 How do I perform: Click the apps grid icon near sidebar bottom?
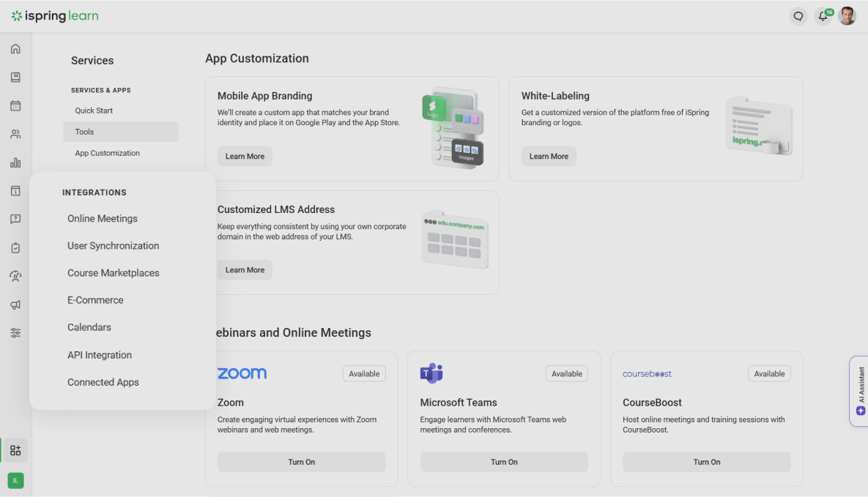tap(15, 449)
